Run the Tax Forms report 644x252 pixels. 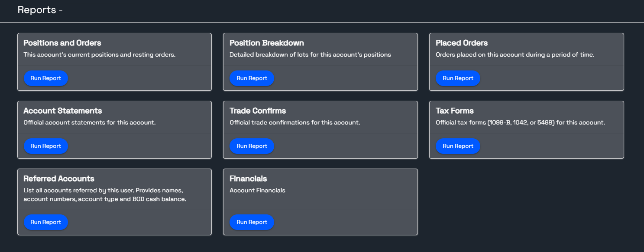458,146
